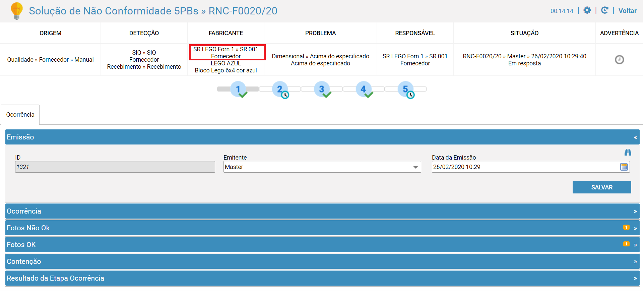
Task: Open the settings gear icon
Action: pos(587,10)
